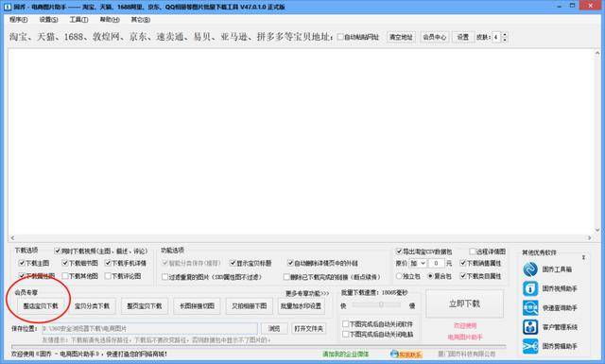Uncheck 下载手机详情 checkbox

[x=108, y=263]
